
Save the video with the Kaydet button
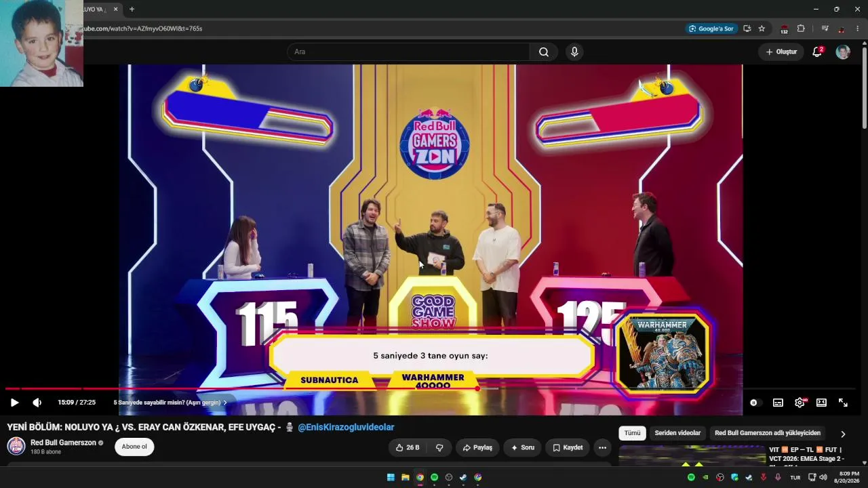coord(567,447)
